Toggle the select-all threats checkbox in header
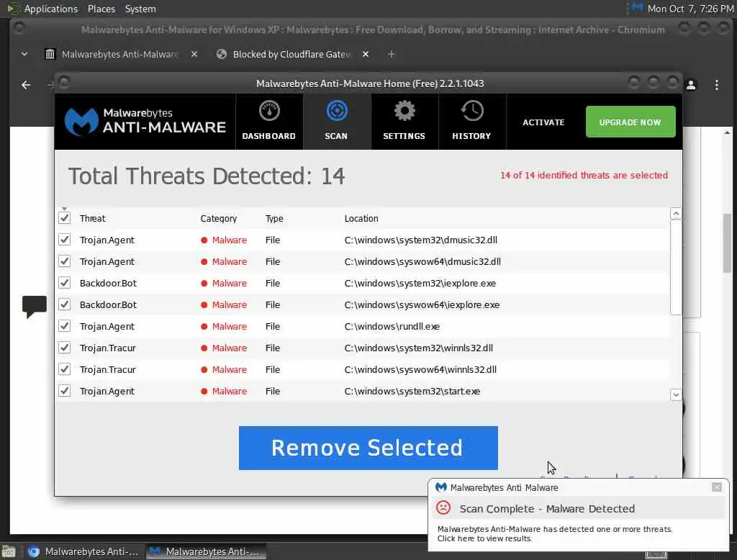 pos(64,218)
